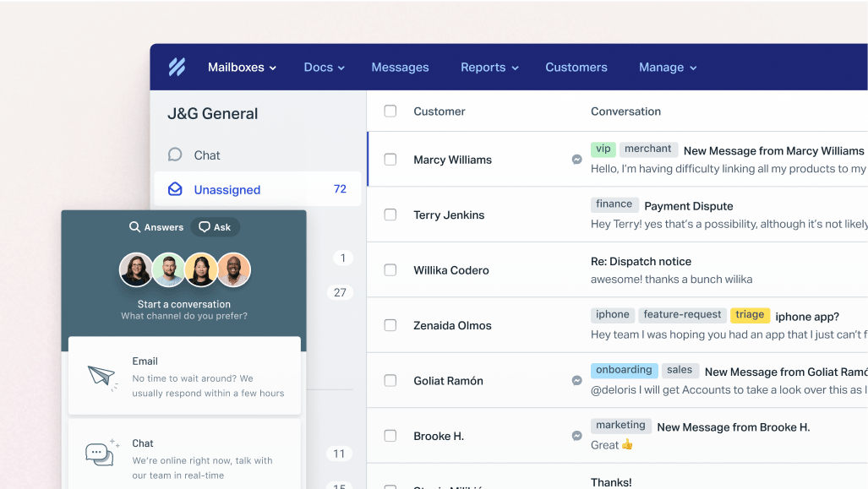This screenshot has width=868, height=489.
Task: Click the Ask speech bubble icon
Action: [205, 227]
